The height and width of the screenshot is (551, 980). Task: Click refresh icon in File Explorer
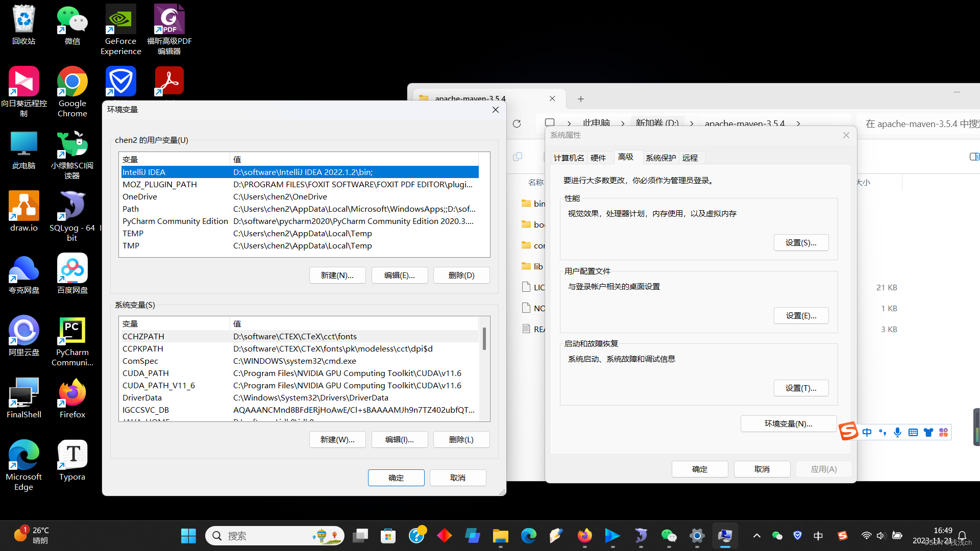pyautogui.click(x=517, y=123)
